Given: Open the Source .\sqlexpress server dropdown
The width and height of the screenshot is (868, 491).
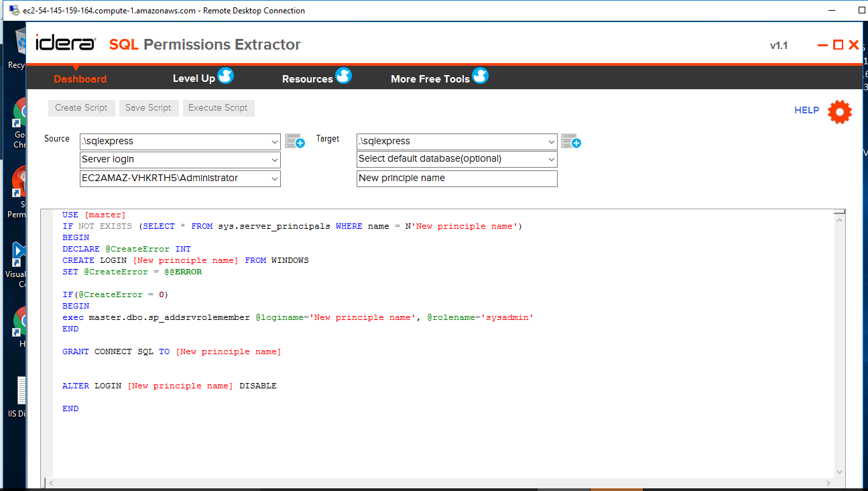Looking at the screenshot, I should coord(274,142).
